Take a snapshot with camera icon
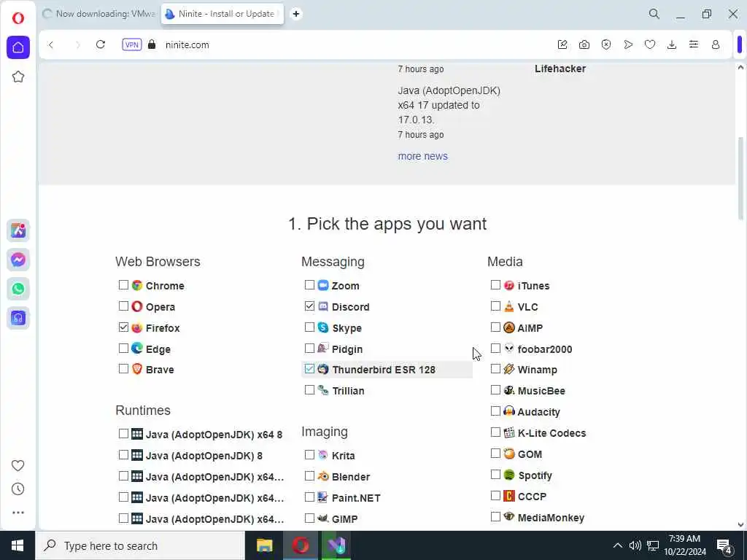This screenshot has width=747, height=560. pyautogui.click(x=584, y=44)
